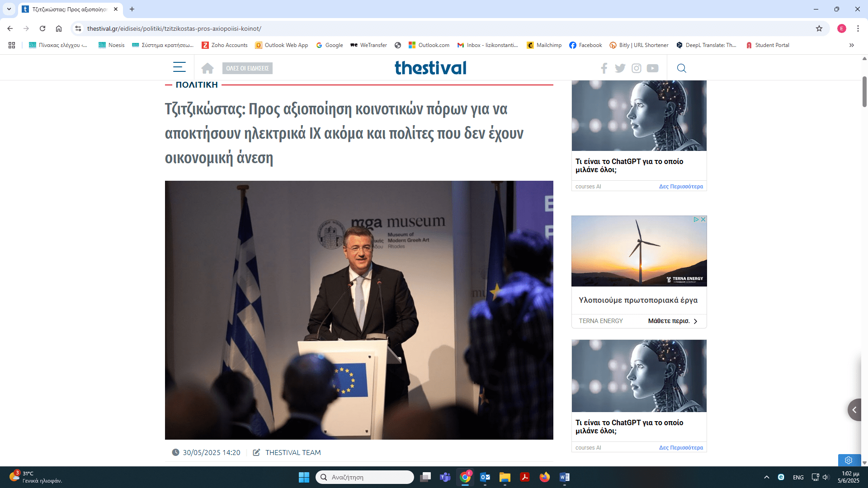Screen dimensions: 868x488
Task: Bookmark this page with star icon
Action: 819,28
